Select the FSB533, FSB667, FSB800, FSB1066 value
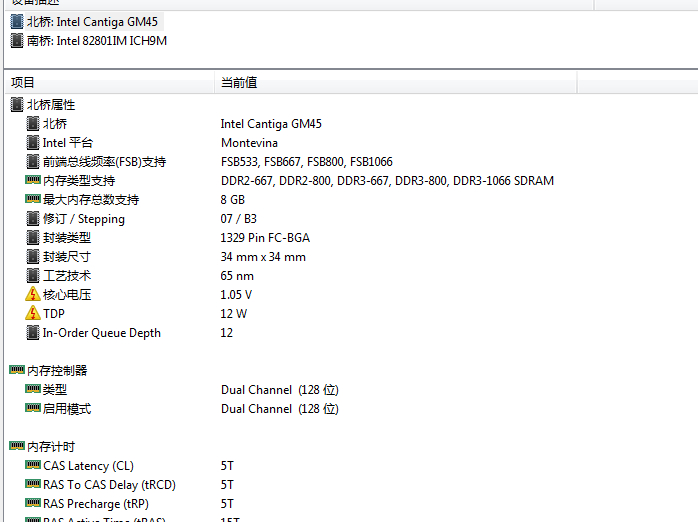The image size is (698, 522). 307,162
